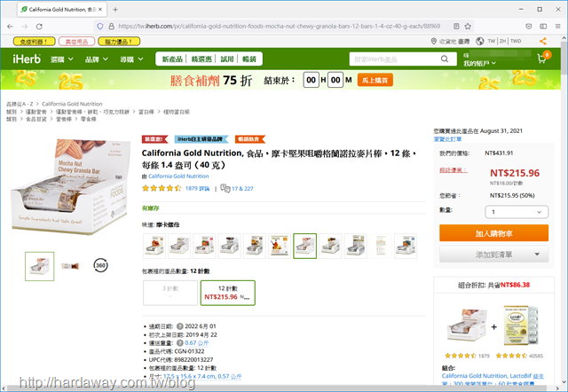The image size is (568, 392).
Task: Expand the My Account dropdown
Action: click(479, 64)
